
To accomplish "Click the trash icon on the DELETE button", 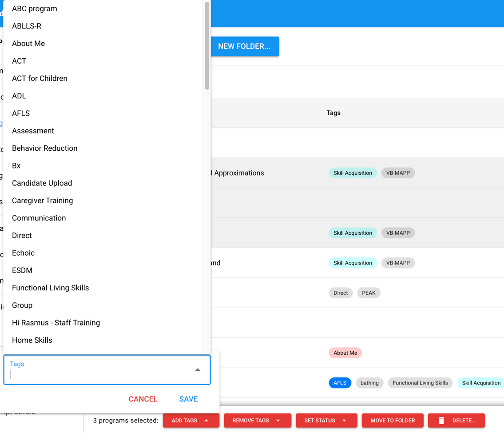I will (441, 420).
